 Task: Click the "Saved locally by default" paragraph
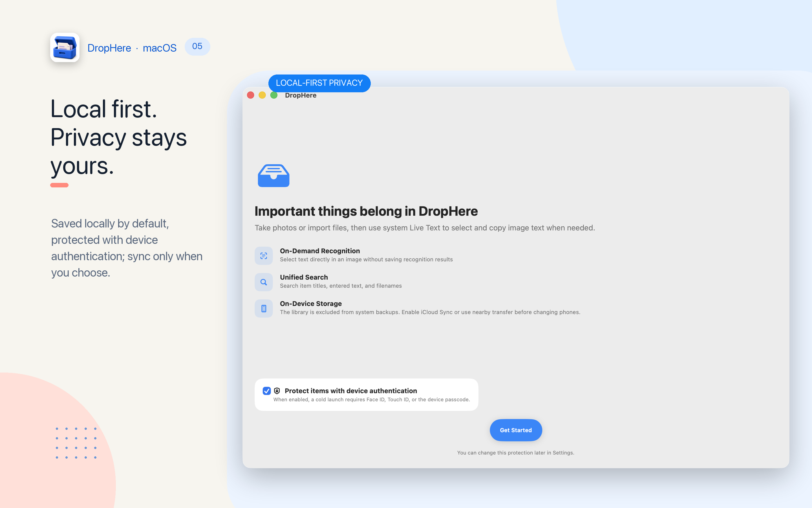click(127, 248)
